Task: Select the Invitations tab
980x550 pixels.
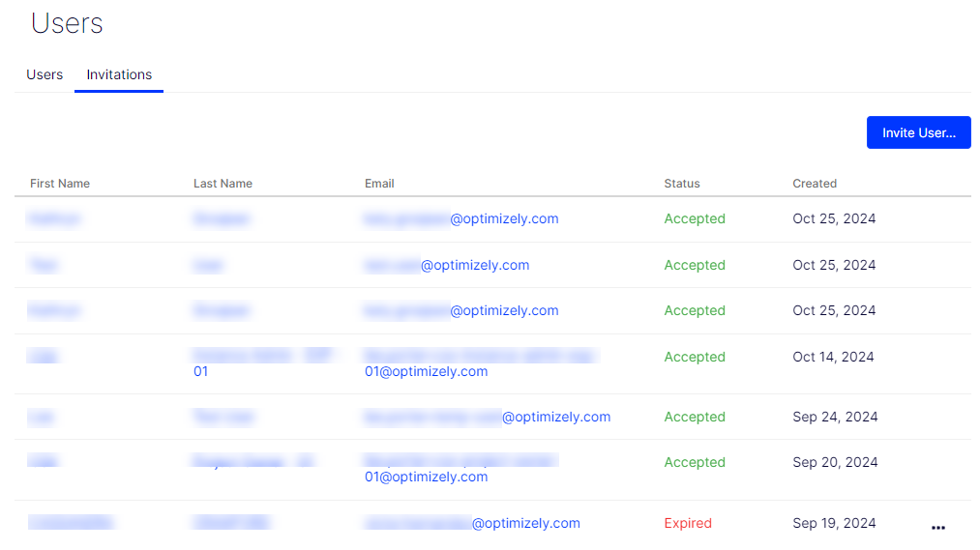Action: pos(119,75)
